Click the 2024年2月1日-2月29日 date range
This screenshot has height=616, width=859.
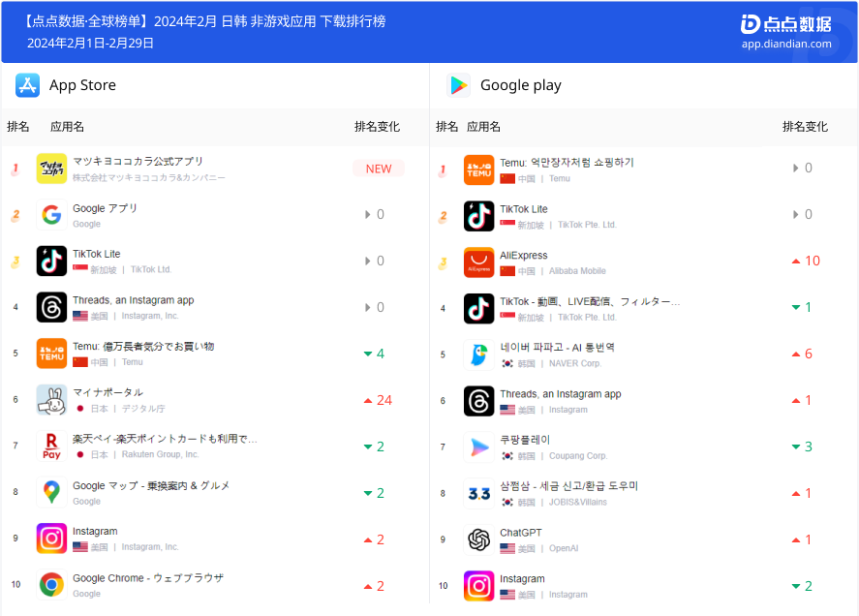coord(90,43)
